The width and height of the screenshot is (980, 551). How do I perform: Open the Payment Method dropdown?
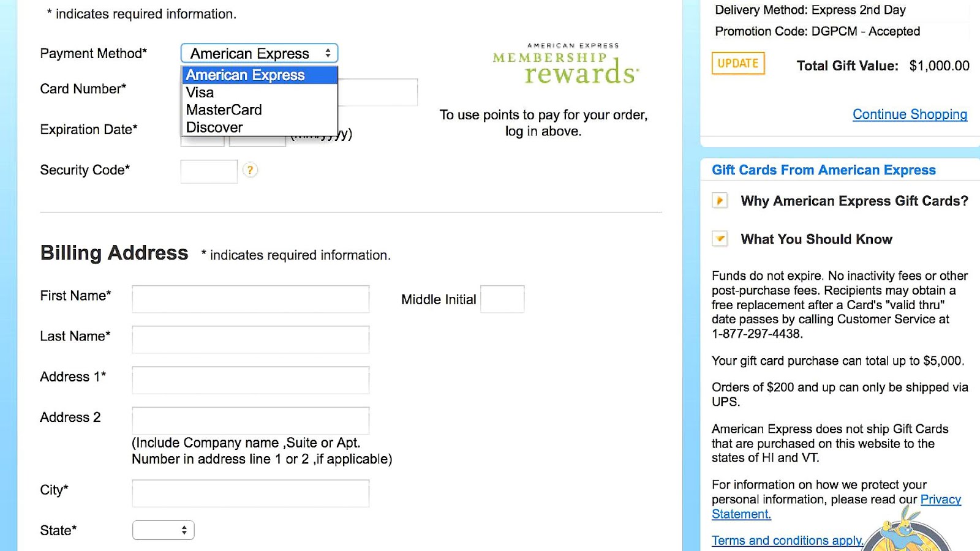259,53
